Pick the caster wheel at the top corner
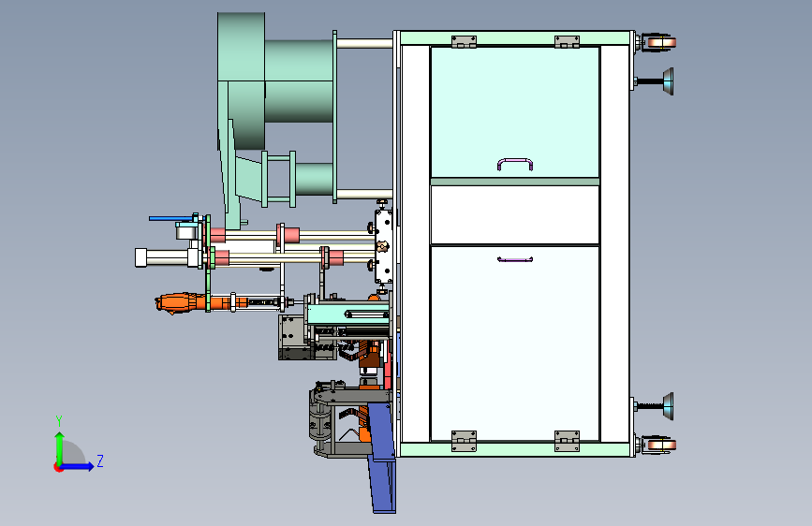 (x=658, y=42)
